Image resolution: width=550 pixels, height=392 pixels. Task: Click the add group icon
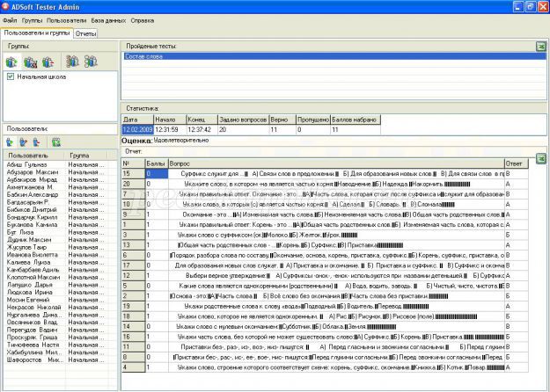coord(11,62)
